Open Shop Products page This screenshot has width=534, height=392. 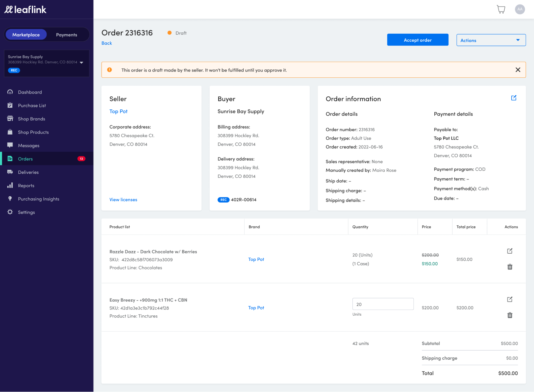(33, 132)
